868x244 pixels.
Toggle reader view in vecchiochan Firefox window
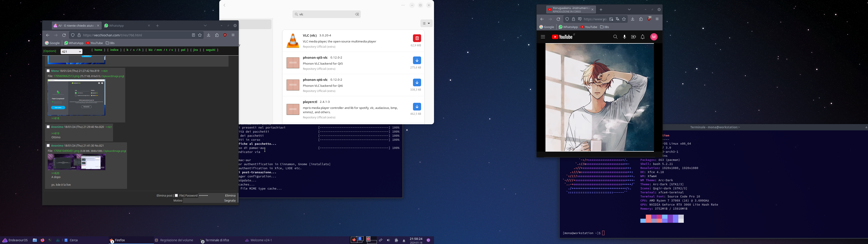tap(193, 35)
